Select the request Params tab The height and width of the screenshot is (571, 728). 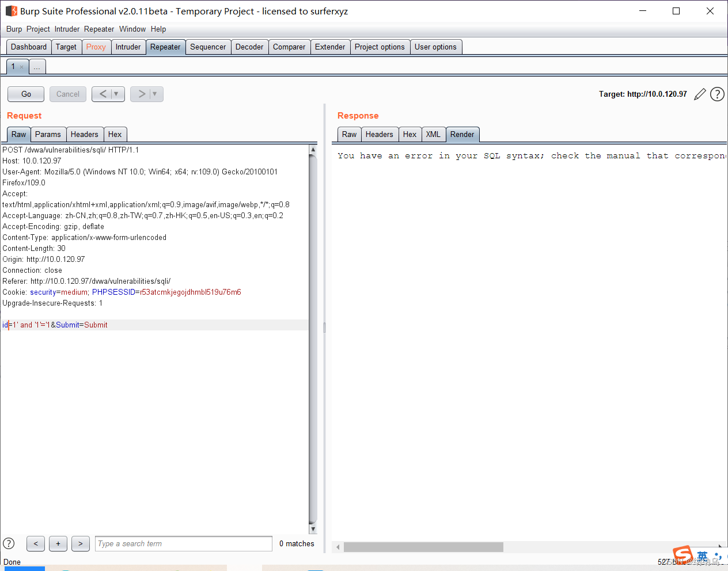click(x=48, y=134)
